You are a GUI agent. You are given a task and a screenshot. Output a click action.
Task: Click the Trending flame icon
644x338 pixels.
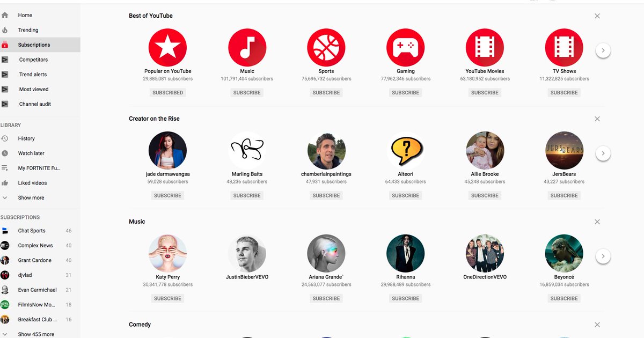5,30
